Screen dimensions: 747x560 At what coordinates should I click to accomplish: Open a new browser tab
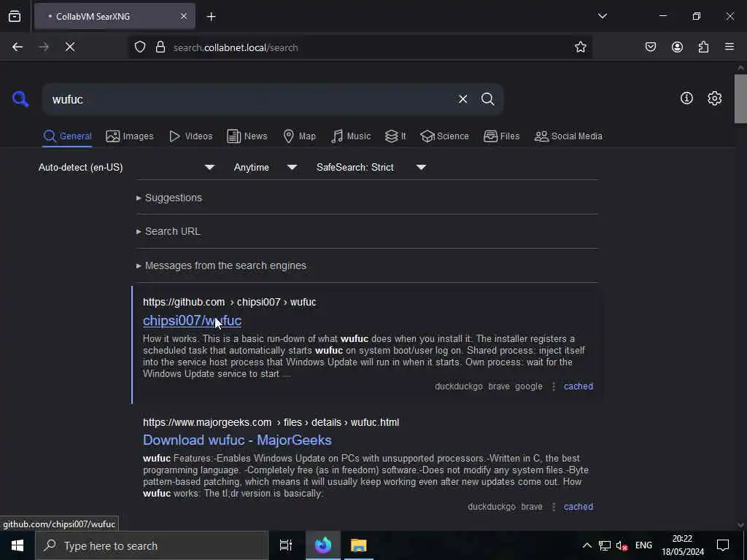tap(211, 17)
